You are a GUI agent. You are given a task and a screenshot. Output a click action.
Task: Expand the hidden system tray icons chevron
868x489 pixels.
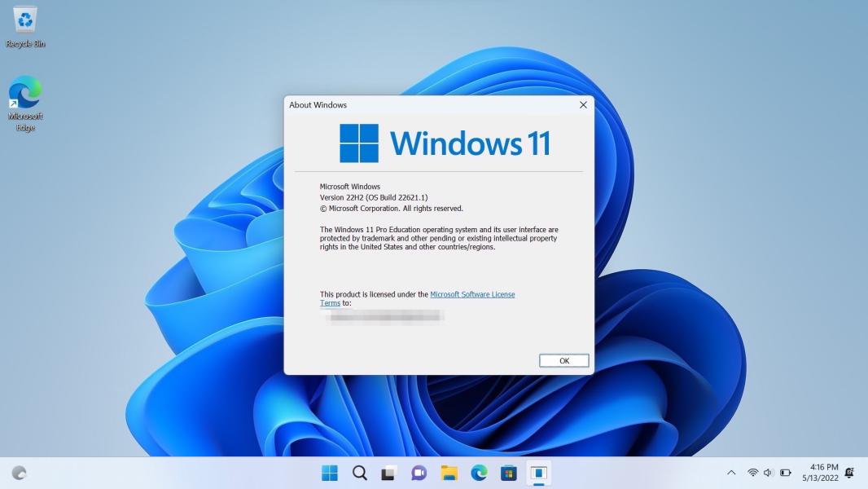(x=731, y=473)
